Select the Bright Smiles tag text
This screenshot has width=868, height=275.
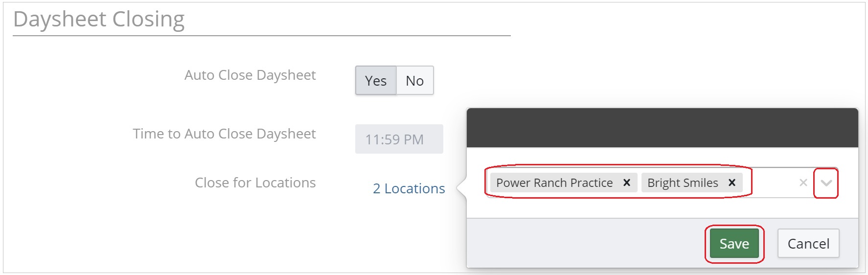point(683,183)
